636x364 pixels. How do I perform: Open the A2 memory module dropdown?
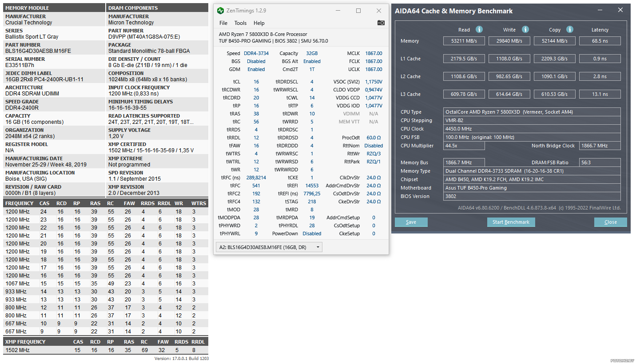(269, 247)
